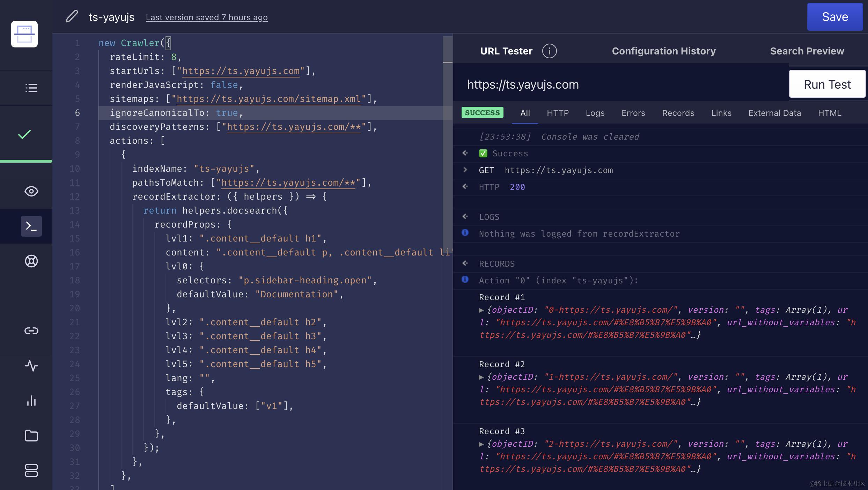Click the defaultValue "Documentation" line

[x=260, y=294]
